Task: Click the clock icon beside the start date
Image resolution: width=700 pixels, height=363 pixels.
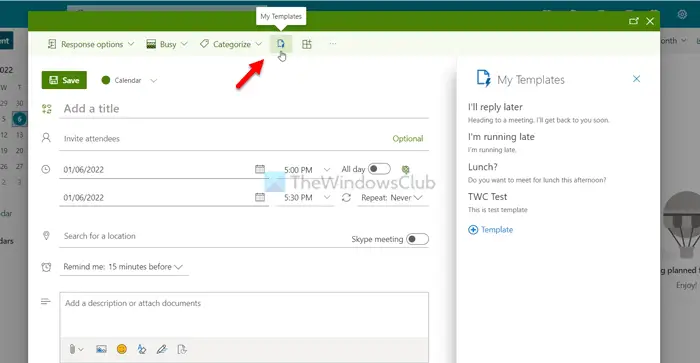Action: [x=46, y=169]
